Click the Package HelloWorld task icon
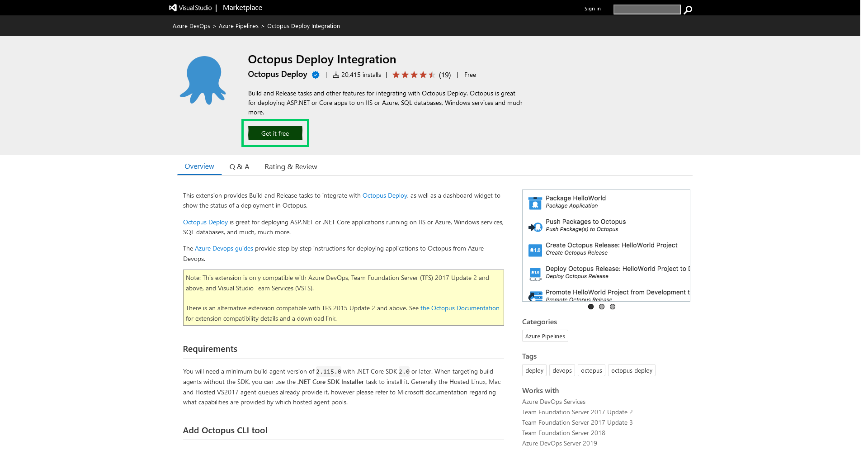This screenshot has height=450, width=868. point(535,203)
